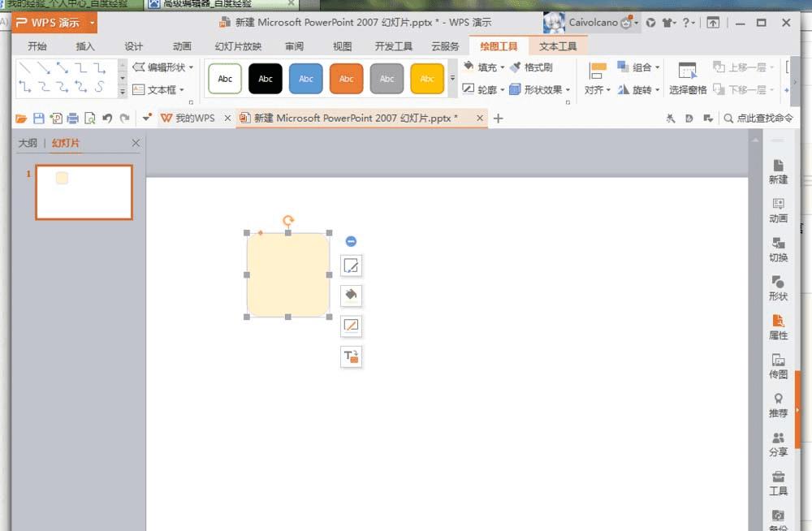
Task: Select the S-curve connector shape in gallery
Action: tap(99, 87)
